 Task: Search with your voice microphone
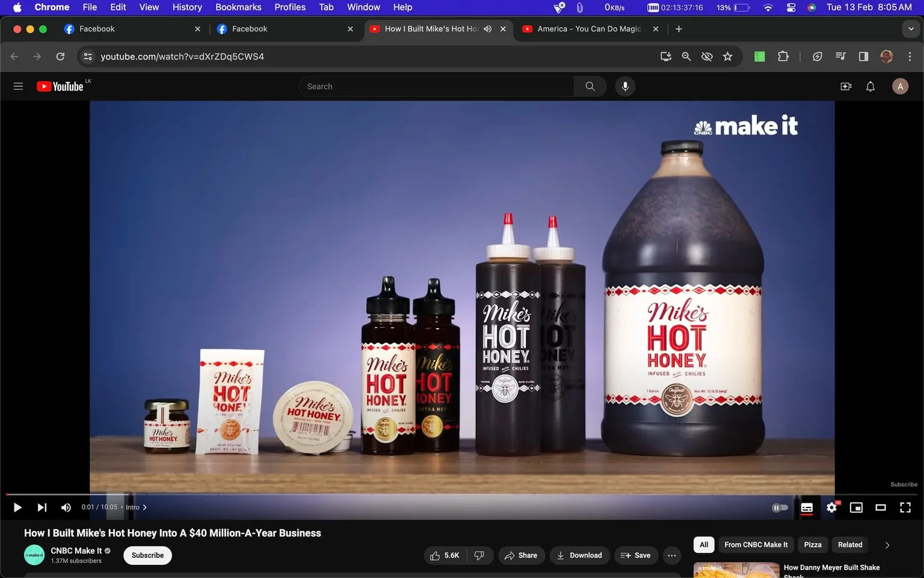(x=625, y=86)
